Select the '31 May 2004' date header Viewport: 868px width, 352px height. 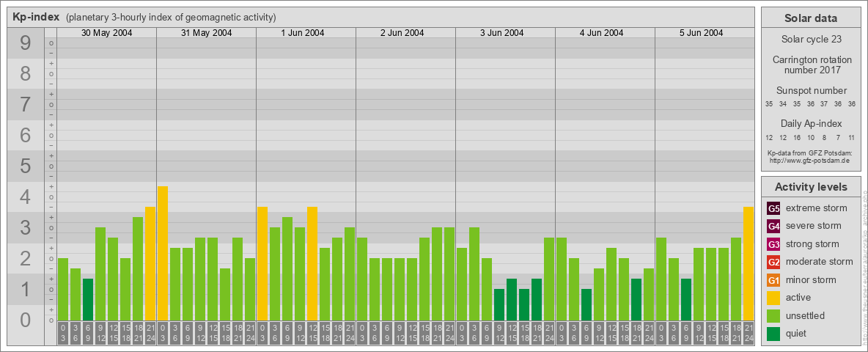point(207,33)
